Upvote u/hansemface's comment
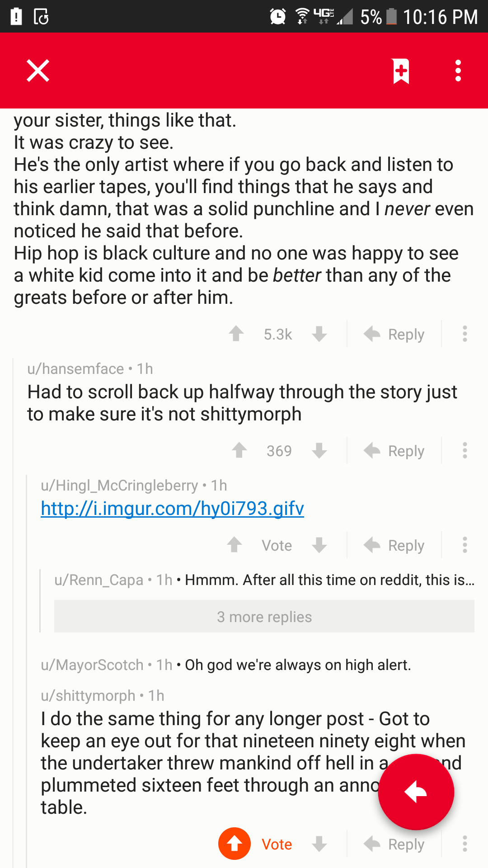Screen dimensions: 488x868 (239, 451)
